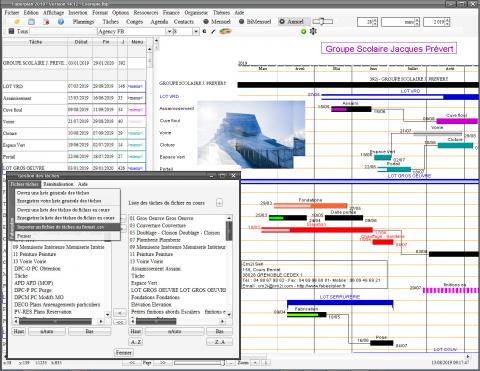Click the double left arrow transfer button in dialog
Screen dimensions: 480x371
point(119,322)
